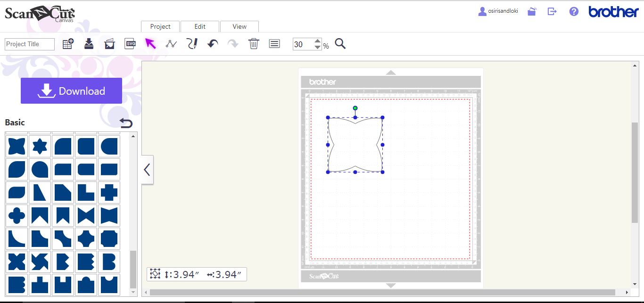
Task: Delete the selected shape with trash icon
Action: (x=254, y=43)
